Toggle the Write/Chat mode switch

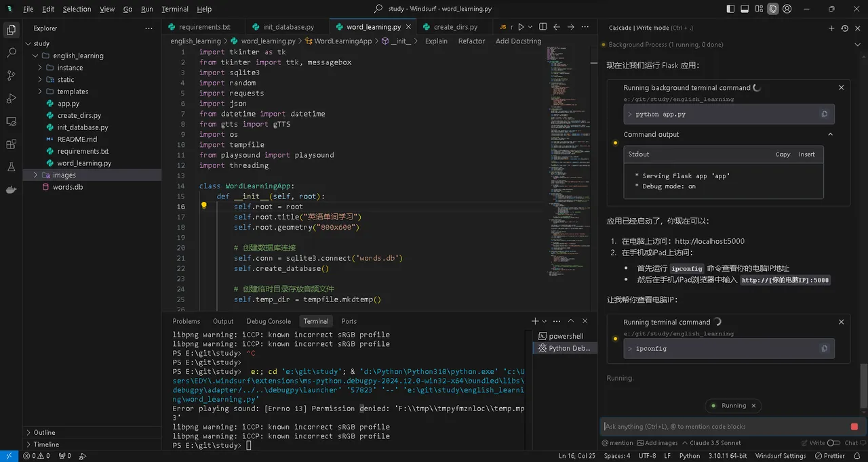pyautogui.click(x=834, y=443)
